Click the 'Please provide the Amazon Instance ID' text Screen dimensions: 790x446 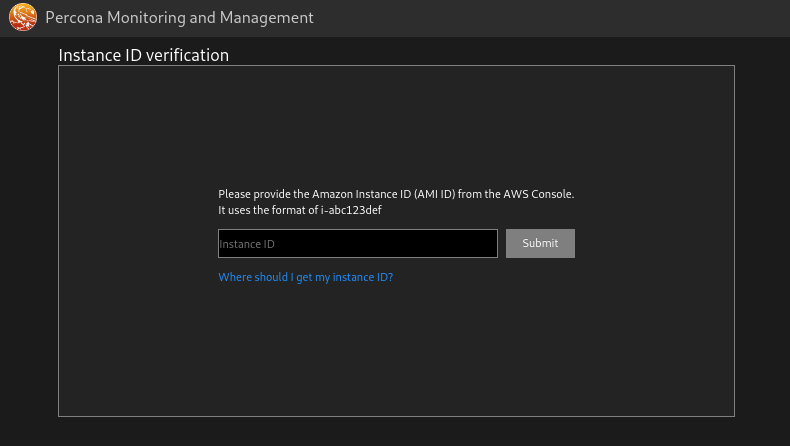pos(300,194)
